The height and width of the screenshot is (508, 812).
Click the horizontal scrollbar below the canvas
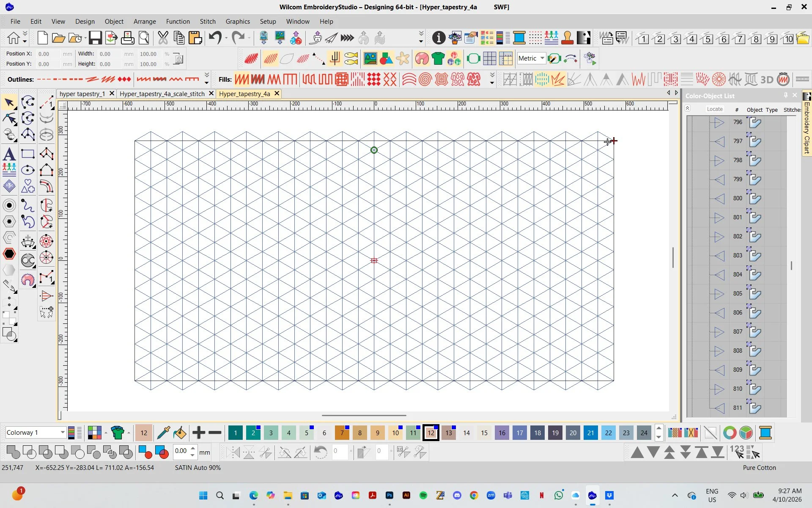[364, 415]
